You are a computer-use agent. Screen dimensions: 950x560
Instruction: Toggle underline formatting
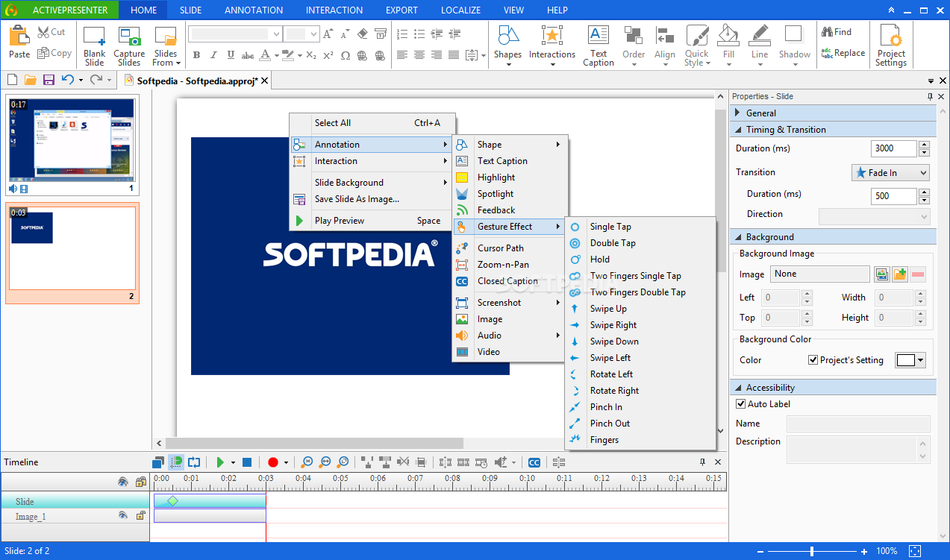(231, 55)
